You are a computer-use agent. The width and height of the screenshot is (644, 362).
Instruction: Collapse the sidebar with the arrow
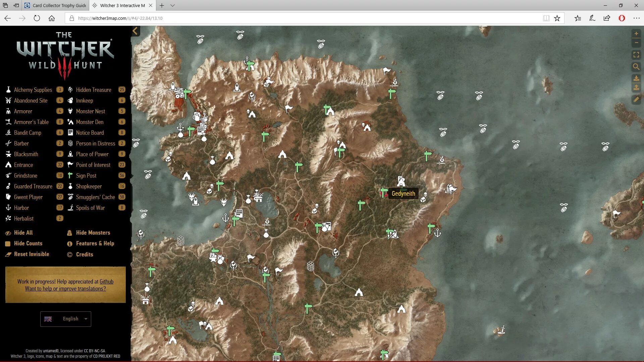click(135, 31)
